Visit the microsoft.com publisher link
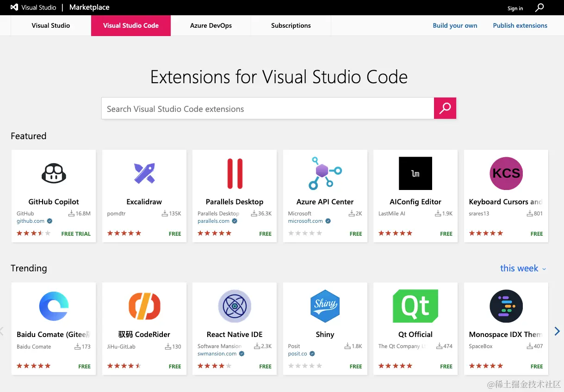Screen dimensions: 564x392 305,221
